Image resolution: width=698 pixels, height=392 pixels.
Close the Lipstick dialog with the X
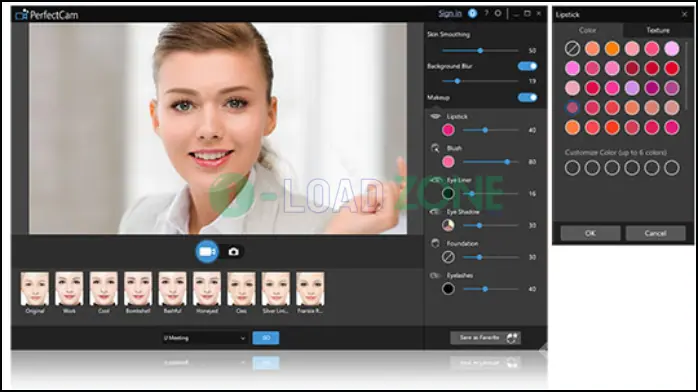(685, 15)
